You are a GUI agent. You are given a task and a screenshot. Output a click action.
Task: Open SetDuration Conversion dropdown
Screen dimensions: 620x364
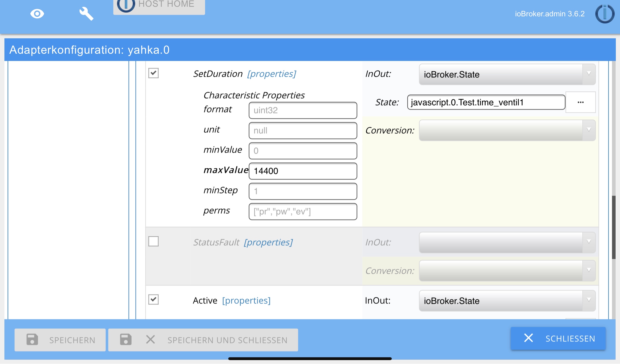pyautogui.click(x=507, y=130)
